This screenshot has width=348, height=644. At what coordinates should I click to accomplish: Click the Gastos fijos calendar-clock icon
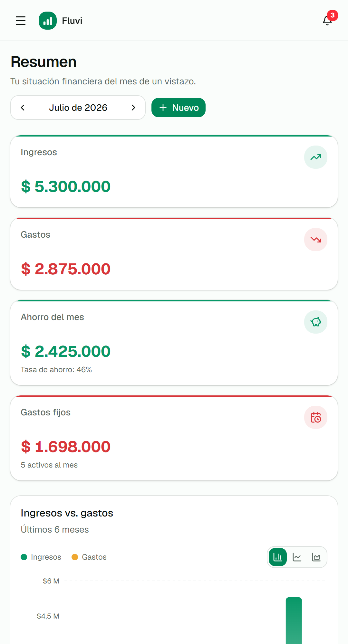point(316,417)
